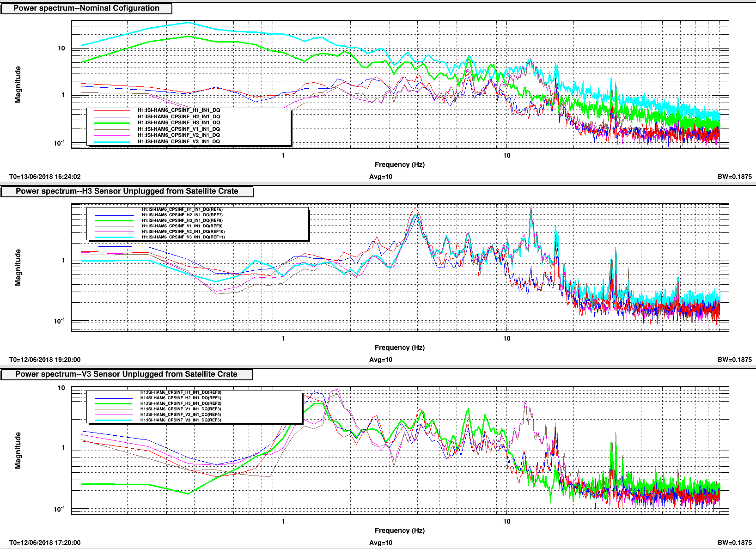
Task: Click the Power spectrum--Nominal Cofiguration title box
Action: point(86,8)
